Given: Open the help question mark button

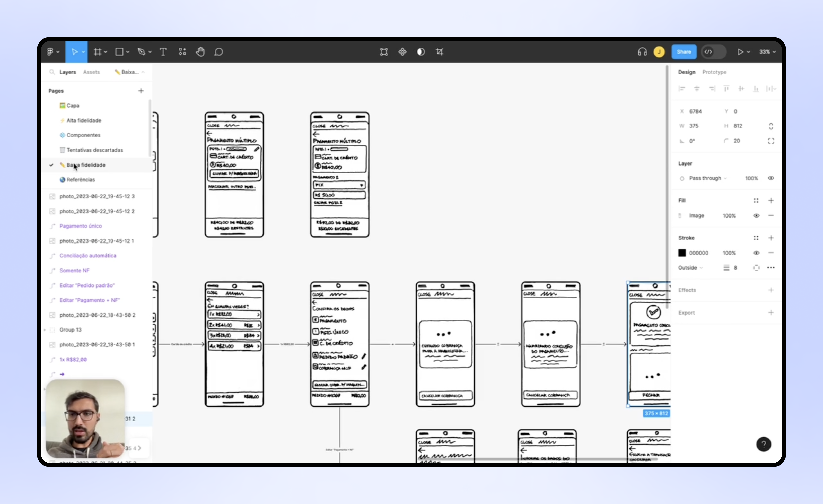Looking at the screenshot, I should (764, 444).
